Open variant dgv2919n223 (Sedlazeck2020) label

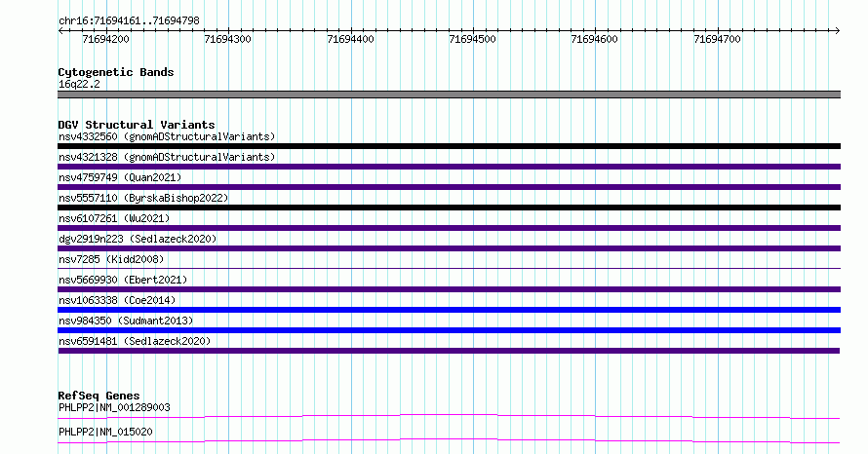coord(138,239)
